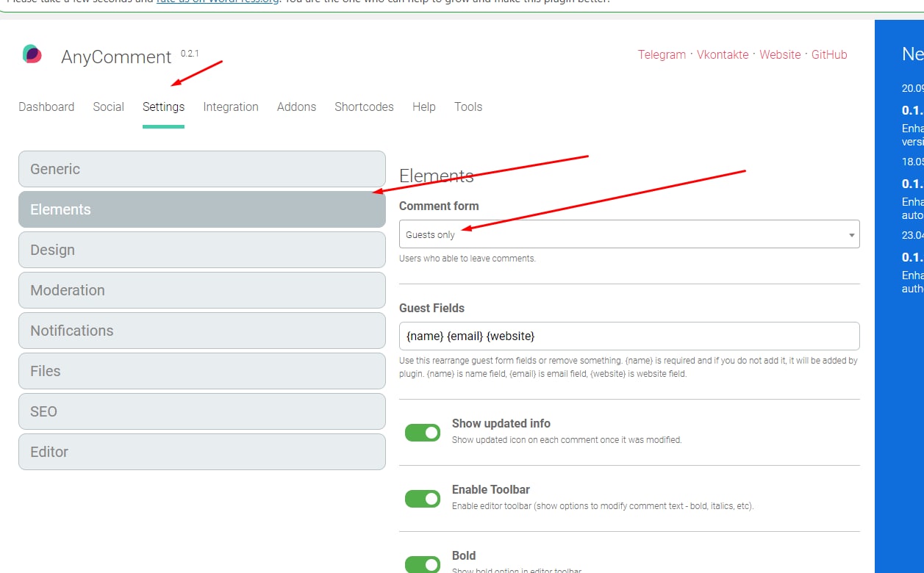Visit the Website link
Image resolution: width=924 pixels, height=573 pixels.
[780, 54]
